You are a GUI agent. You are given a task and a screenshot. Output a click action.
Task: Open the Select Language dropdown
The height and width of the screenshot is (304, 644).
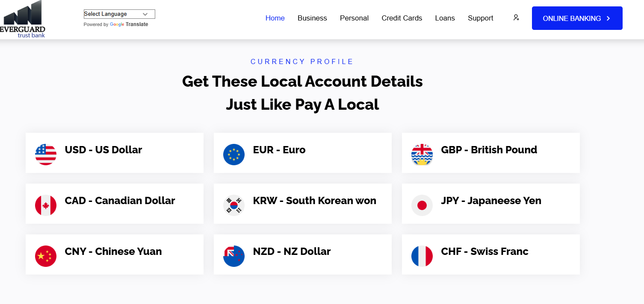click(x=119, y=14)
